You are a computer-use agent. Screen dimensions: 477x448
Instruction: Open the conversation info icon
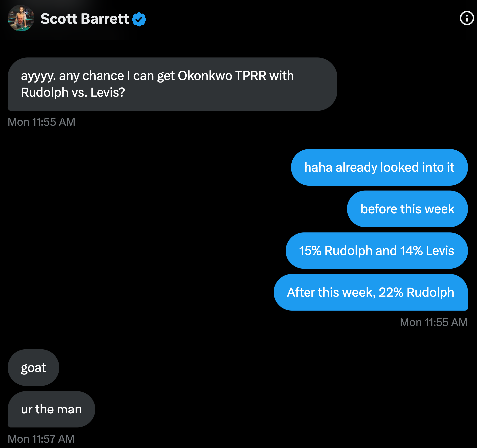point(467,18)
